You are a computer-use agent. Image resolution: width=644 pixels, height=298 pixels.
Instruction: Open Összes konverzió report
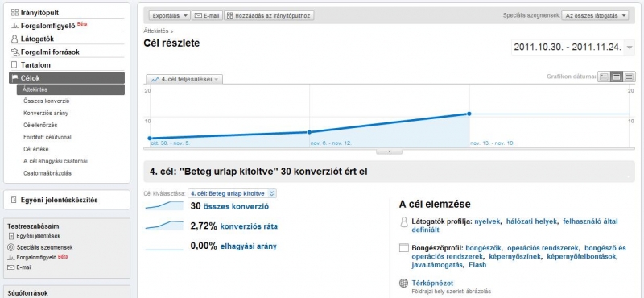pyautogui.click(x=47, y=101)
